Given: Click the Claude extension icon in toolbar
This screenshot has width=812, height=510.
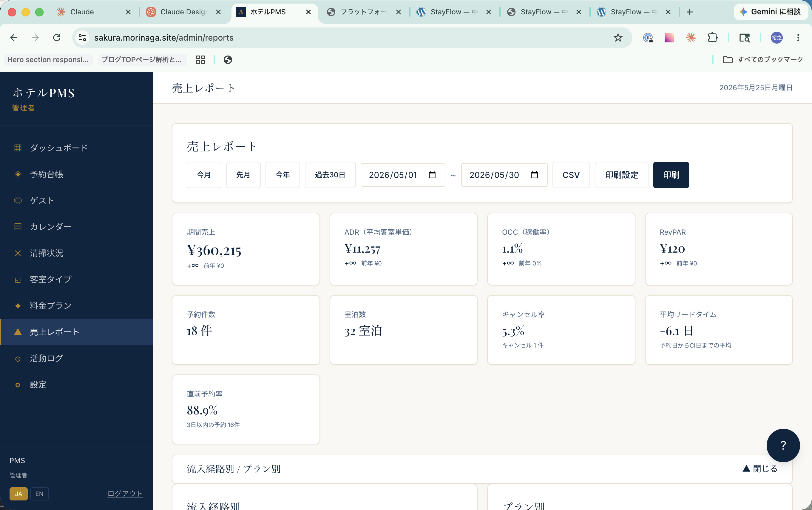Looking at the screenshot, I should [691, 37].
